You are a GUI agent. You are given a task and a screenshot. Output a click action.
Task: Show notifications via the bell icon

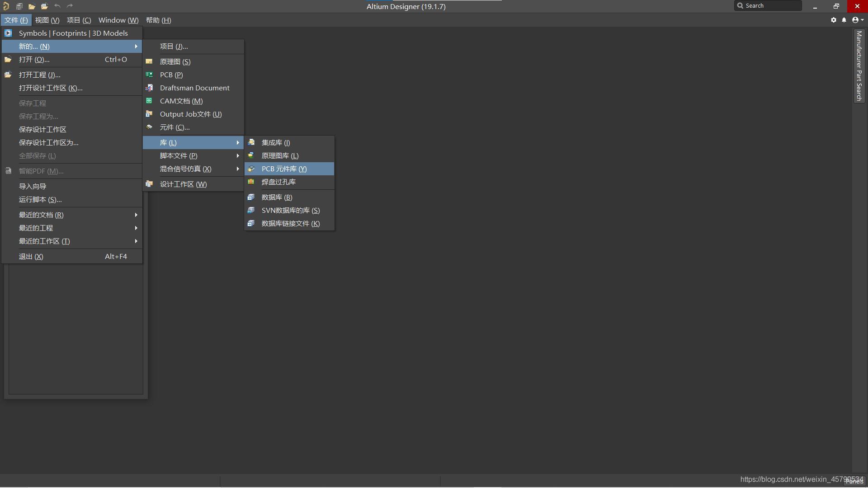pyautogui.click(x=844, y=20)
